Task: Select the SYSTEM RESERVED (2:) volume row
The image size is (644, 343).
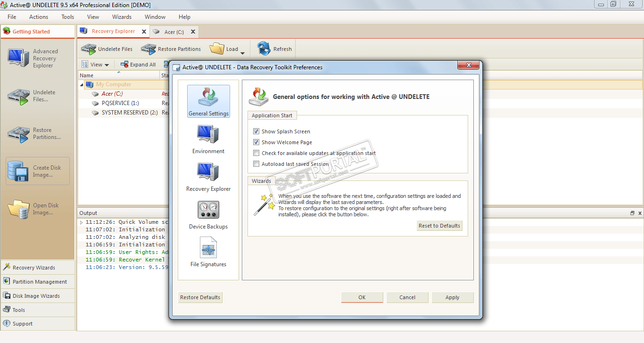Action: click(x=130, y=113)
